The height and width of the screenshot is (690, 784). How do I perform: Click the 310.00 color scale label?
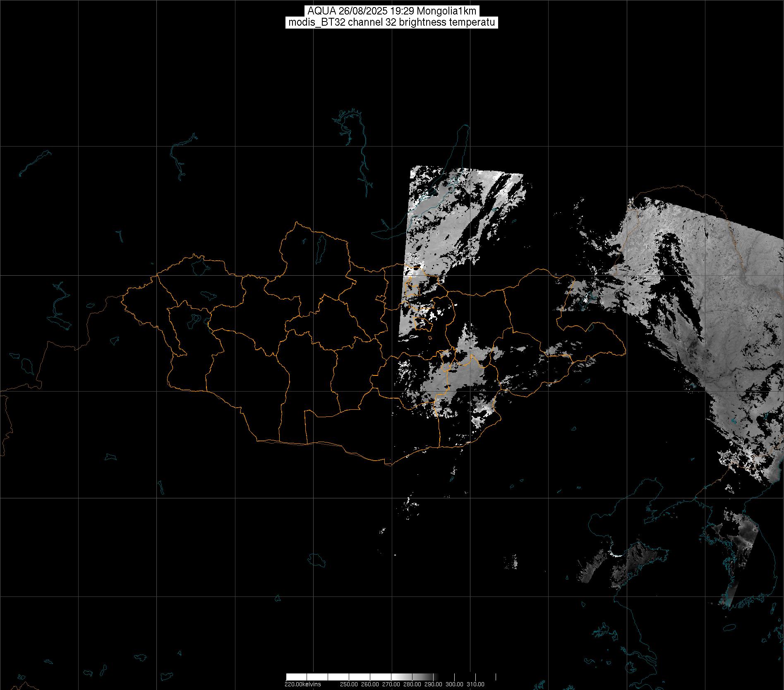tap(475, 684)
